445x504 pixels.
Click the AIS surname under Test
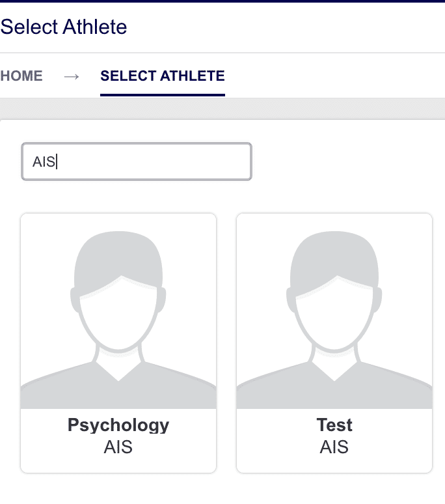[x=334, y=447]
